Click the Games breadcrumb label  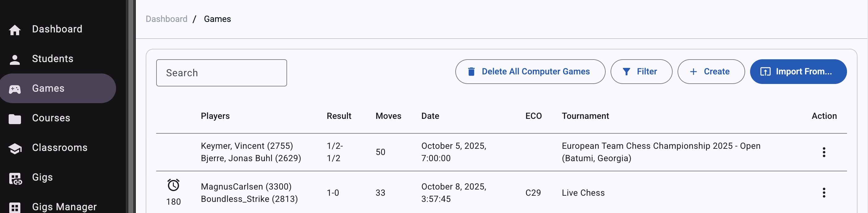coord(217,19)
